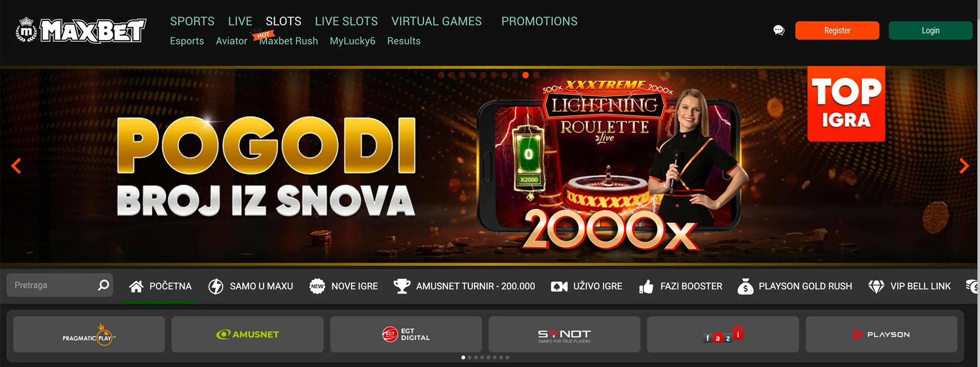The width and height of the screenshot is (980, 367).
Task: Click the green Login button
Action: (x=930, y=30)
